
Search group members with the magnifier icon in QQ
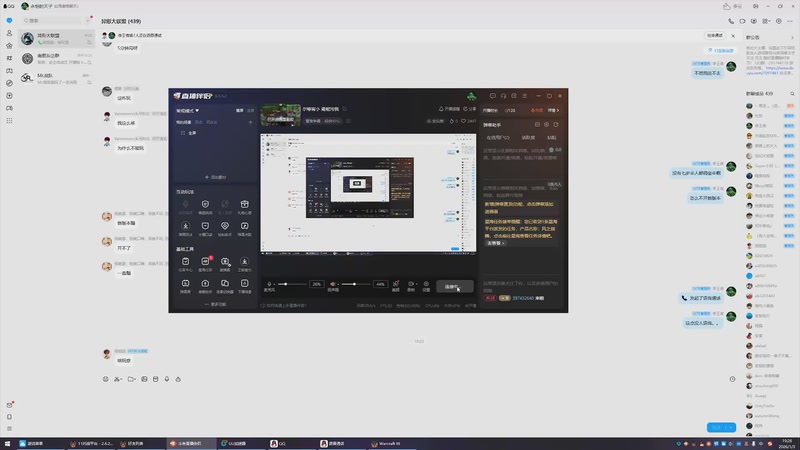792,94
